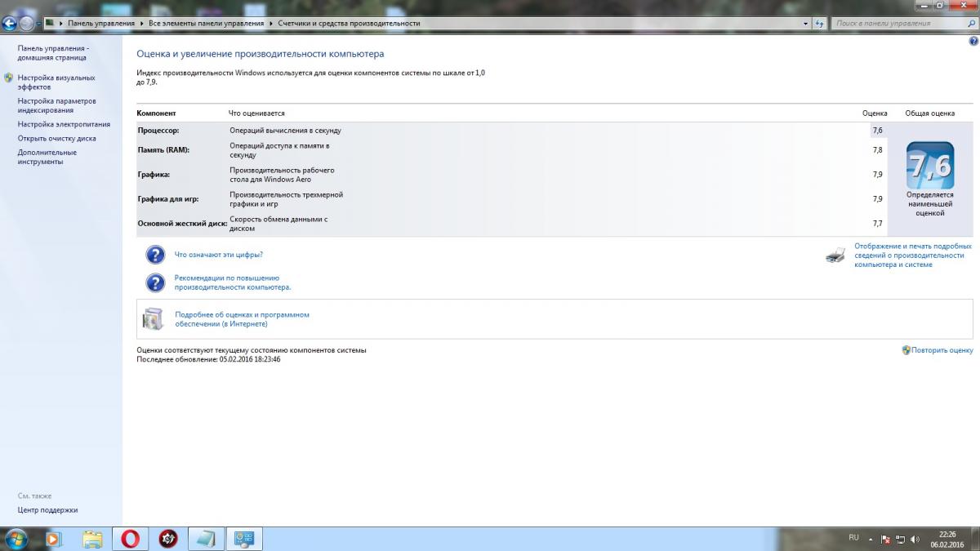Open the root breadcrumb arrow before 'Панель управления'
Image resolution: width=980 pixels, height=551 pixels.
[x=60, y=24]
